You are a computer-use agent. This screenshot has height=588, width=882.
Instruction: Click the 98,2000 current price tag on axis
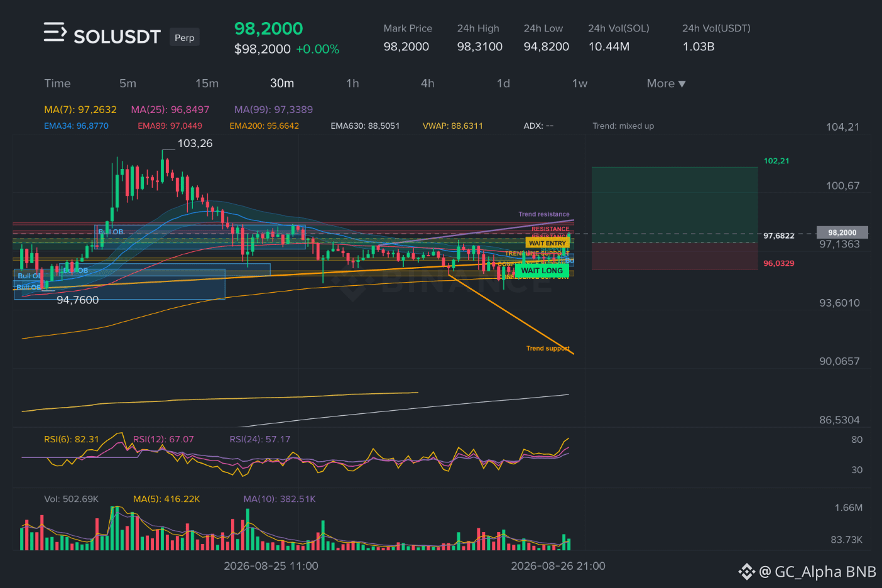(x=842, y=232)
